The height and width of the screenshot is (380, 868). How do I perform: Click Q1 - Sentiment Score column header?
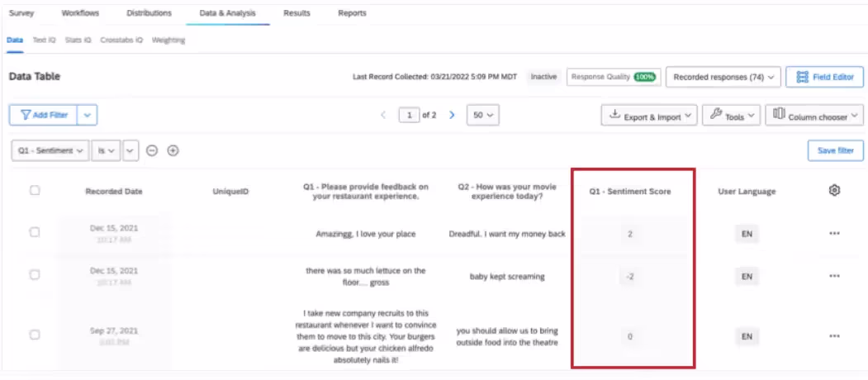pos(630,191)
